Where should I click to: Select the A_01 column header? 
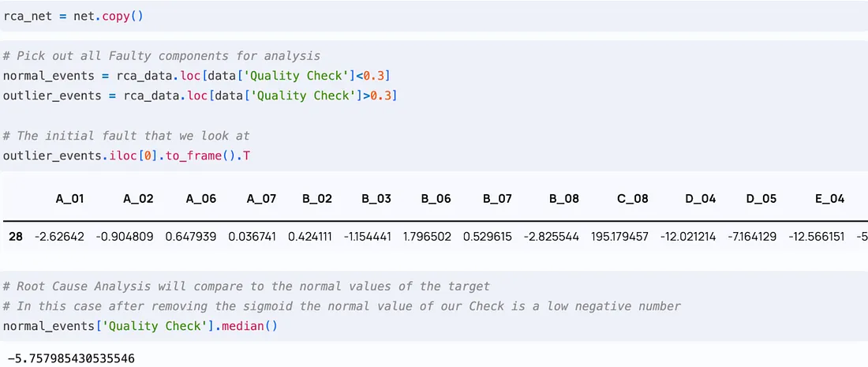pyautogui.click(x=69, y=199)
